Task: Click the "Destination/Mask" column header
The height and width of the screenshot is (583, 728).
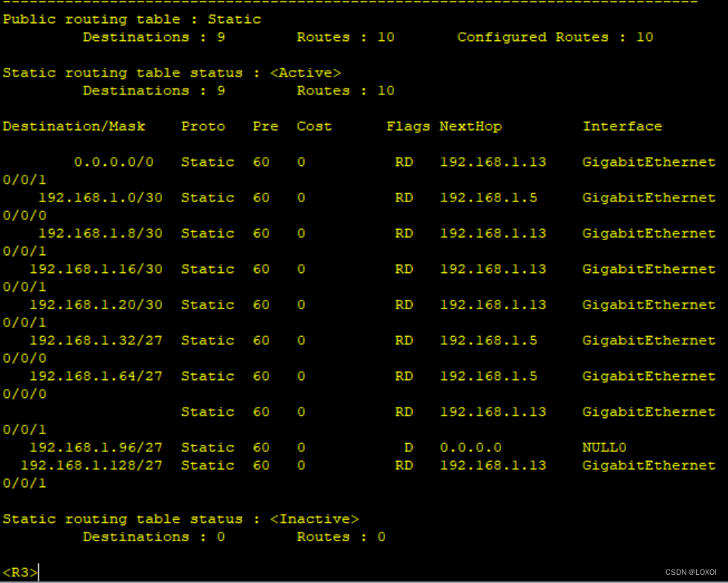Action: (x=74, y=126)
